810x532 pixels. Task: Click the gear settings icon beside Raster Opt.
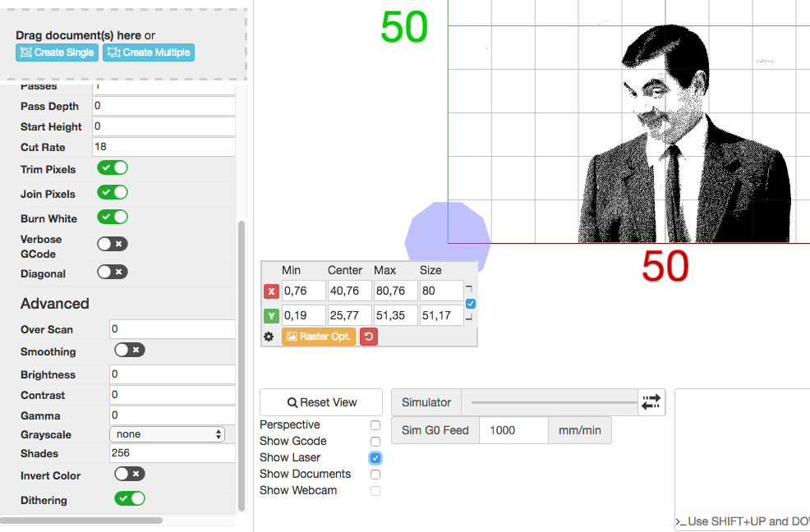(x=269, y=337)
